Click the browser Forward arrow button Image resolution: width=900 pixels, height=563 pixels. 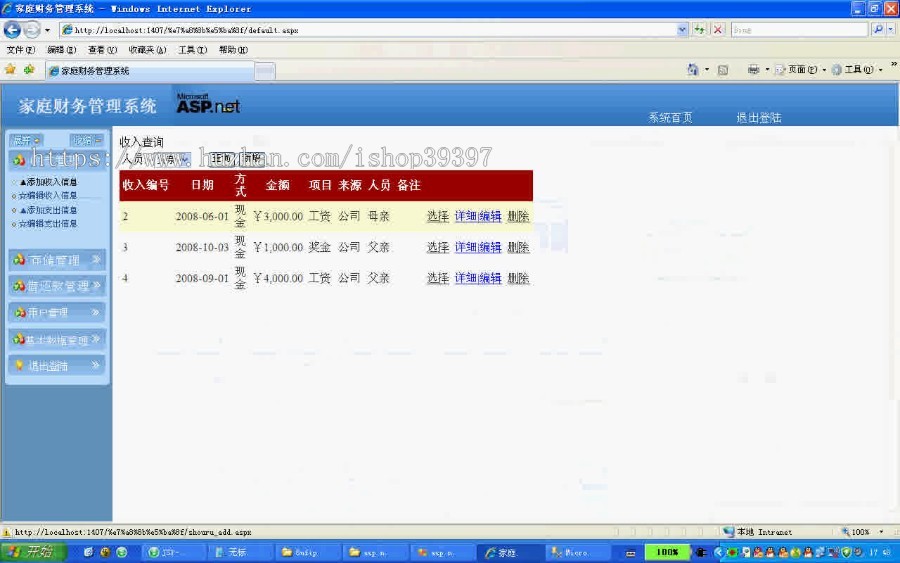point(32,29)
